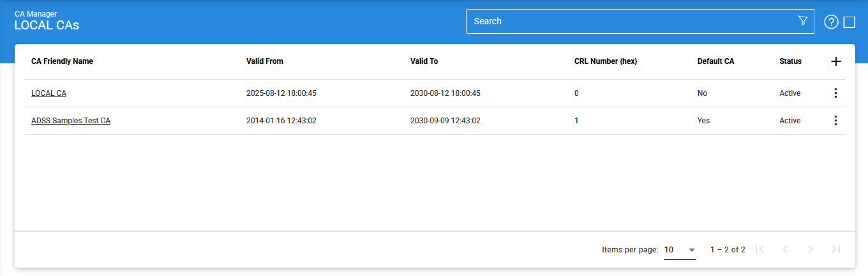Expand the Items per page dropdown
Viewport: 868px width, 276px height.
pos(680,250)
